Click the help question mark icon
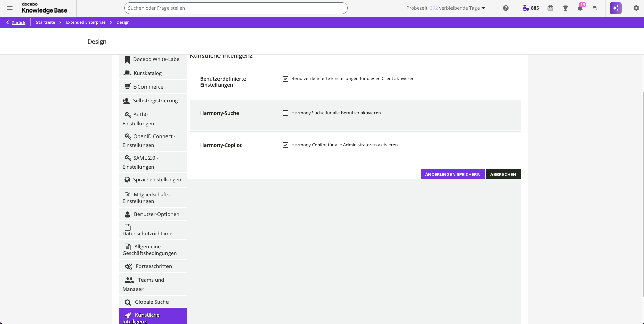The width and height of the screenshot is (644, 324). (506, 8)
